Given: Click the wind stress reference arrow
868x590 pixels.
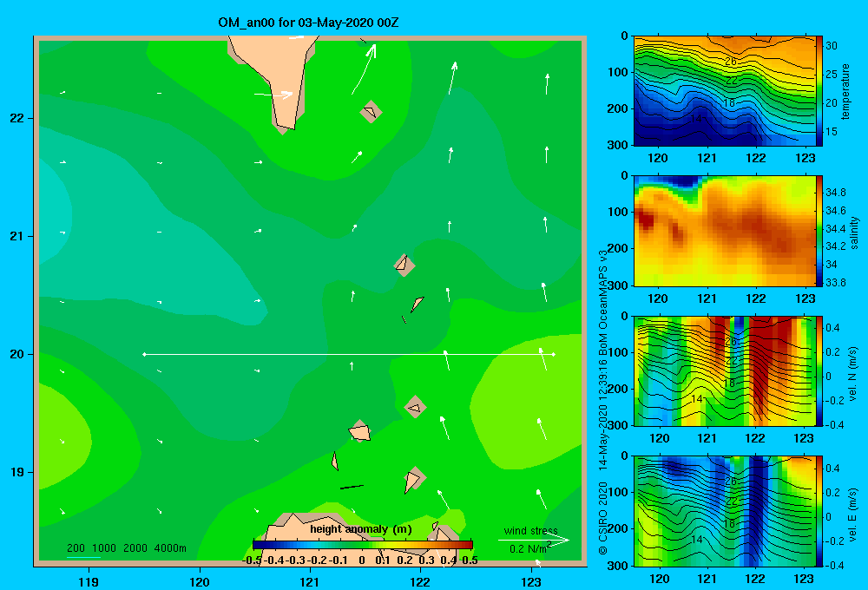Looking at the screenshot, I should pyautogui.click(x=534, y=540).
